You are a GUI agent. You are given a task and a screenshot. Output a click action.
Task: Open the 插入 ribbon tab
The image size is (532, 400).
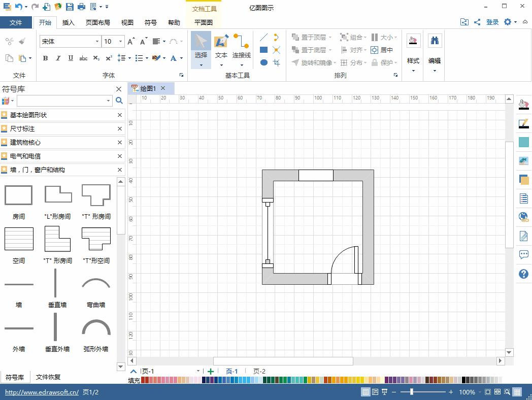[x=68, y=22]
